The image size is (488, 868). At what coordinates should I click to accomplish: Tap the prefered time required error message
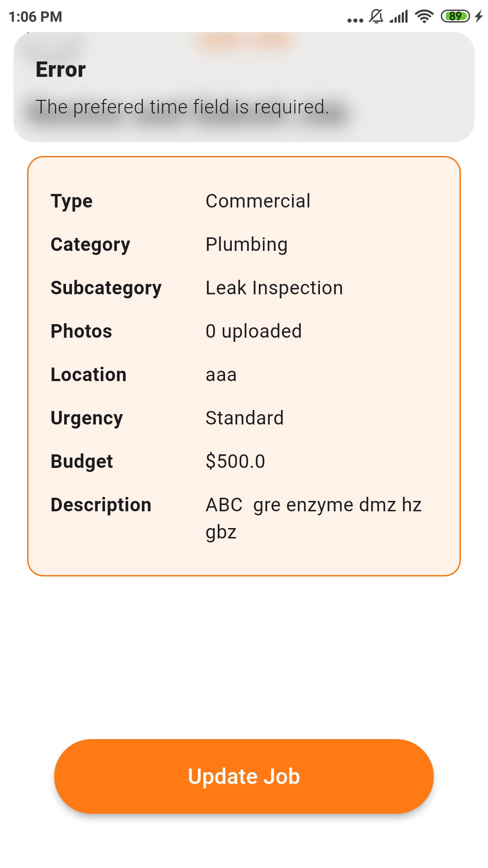pos(182,107)
